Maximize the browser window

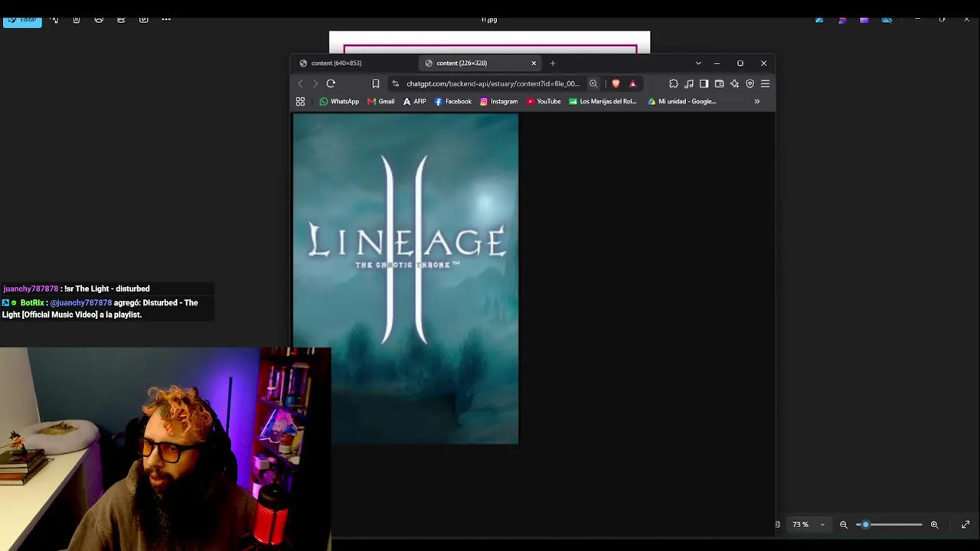740,63
